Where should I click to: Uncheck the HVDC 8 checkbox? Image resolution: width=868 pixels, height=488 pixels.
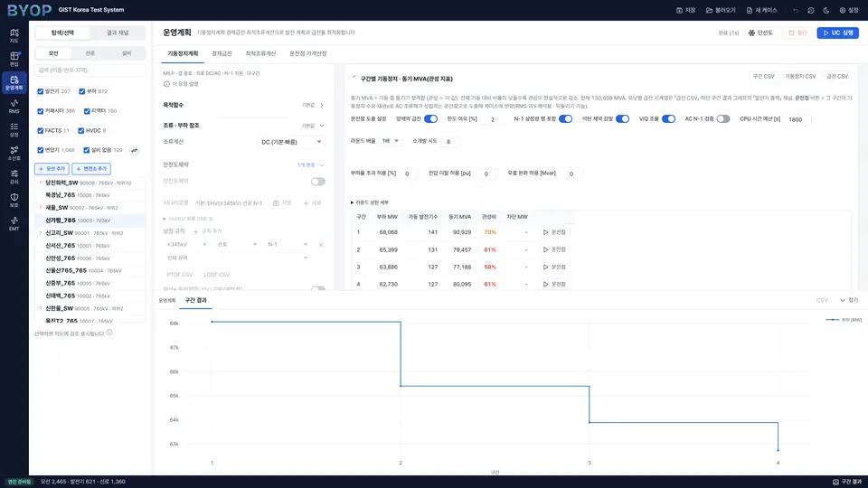[81, 130]
